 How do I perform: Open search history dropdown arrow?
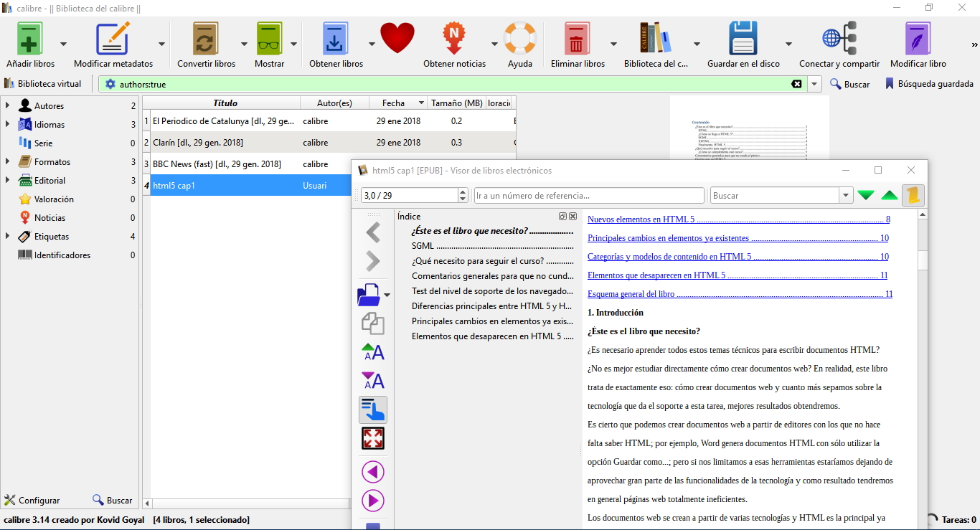(x=815, y=84)
